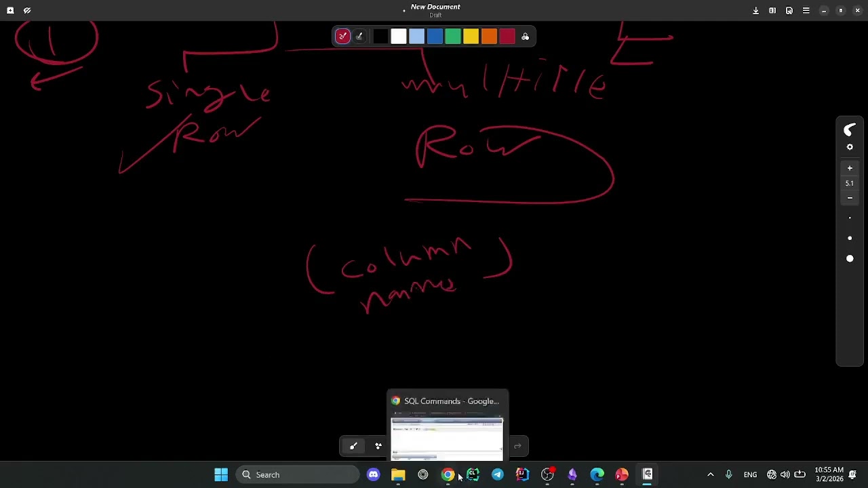
Task: Pick the light blue color swatch
Action: [x=416, y=37]
